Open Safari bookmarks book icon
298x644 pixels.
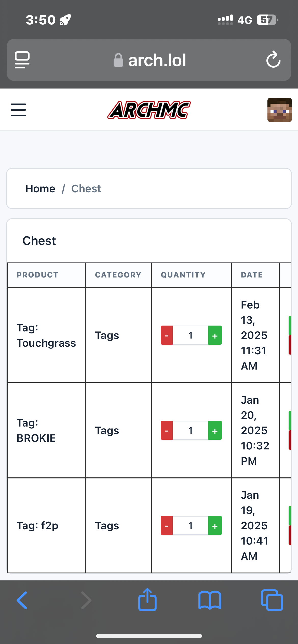(210, 600)
